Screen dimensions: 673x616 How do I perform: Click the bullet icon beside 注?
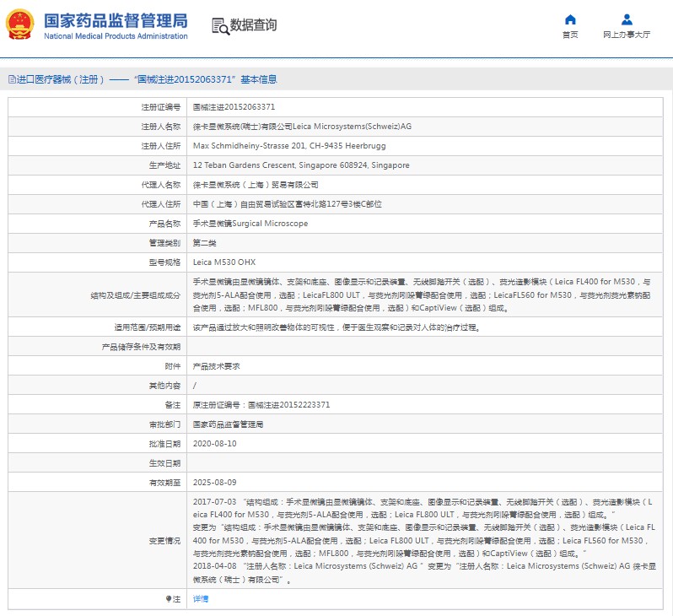click(x=169, y=599)
